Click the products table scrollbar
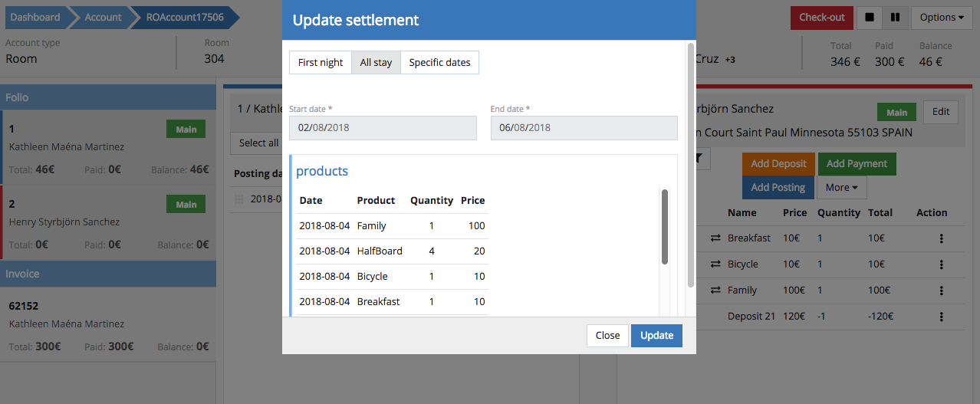This screenshot has width=980, height=404. 665,227
